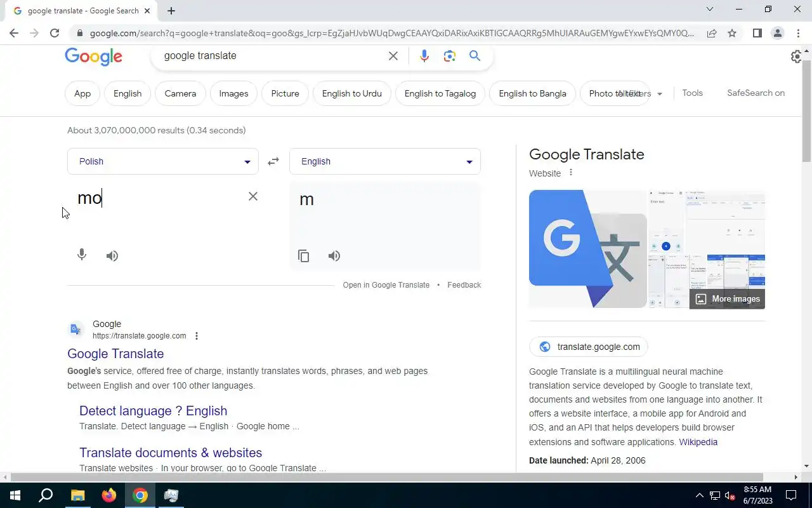Click the Feedback link
Viewport: 812px width, 508px height.
[x=464, y=285]
